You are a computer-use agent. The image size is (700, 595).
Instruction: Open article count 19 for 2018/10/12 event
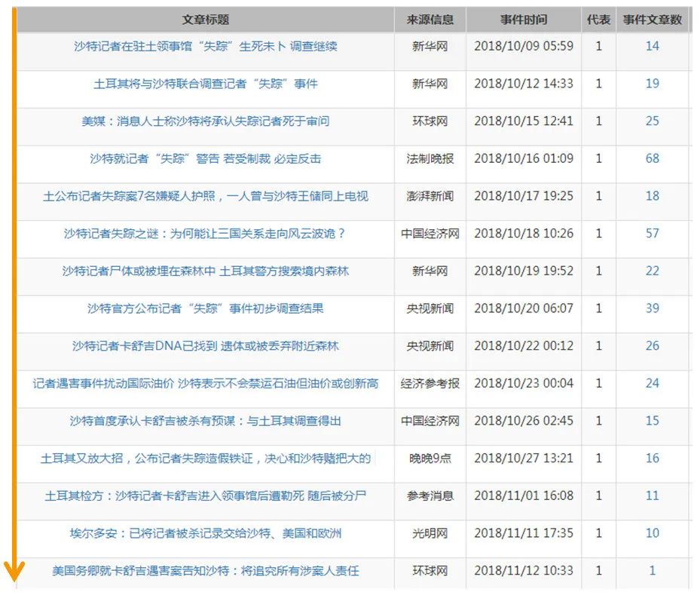(x=653, y=84)
